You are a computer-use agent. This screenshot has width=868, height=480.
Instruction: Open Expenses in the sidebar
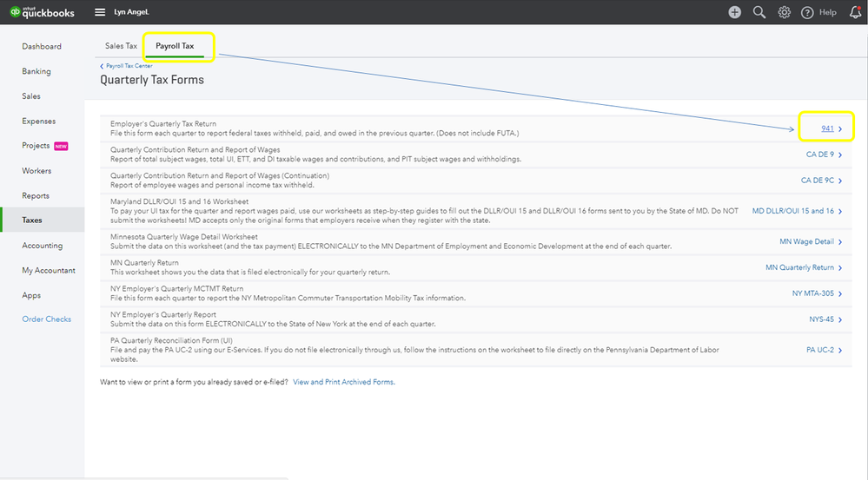click(x=39, y=122)
